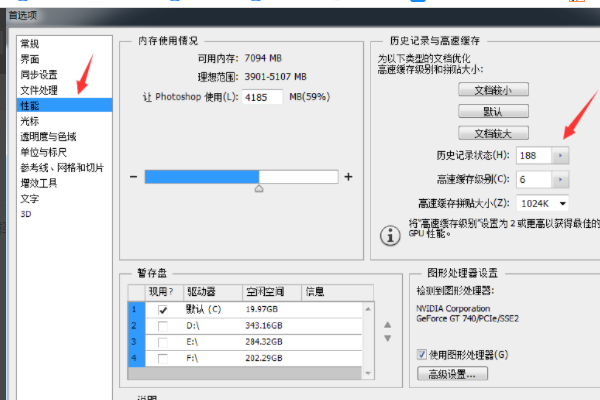Open the 高速缓存拼贴大小 1024K dropdown

pos(542,203)
